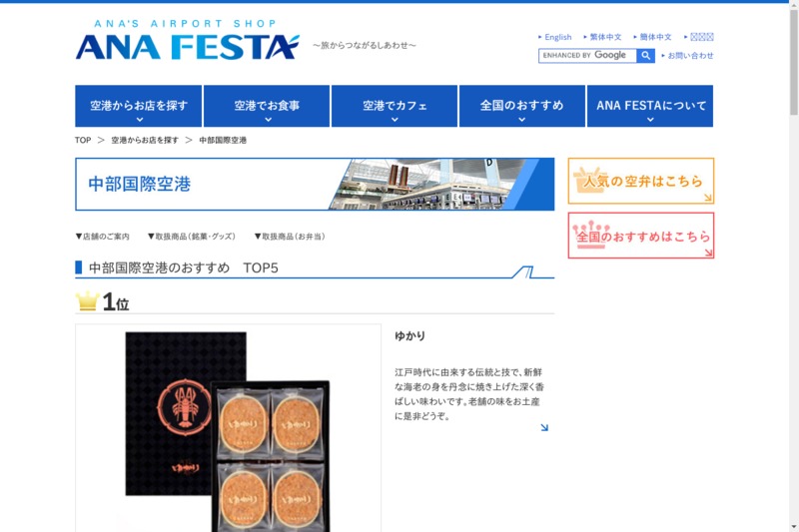Click the arrow icon beside ゆかり description
The width and height of the screenshot is (799, 532).
pos(544,427)
